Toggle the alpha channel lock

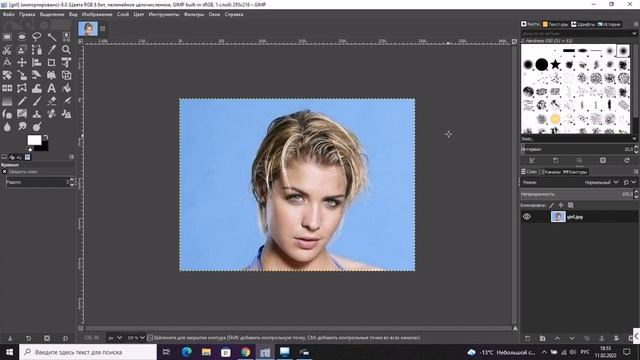pyautogui.click(x=571, y=205)
